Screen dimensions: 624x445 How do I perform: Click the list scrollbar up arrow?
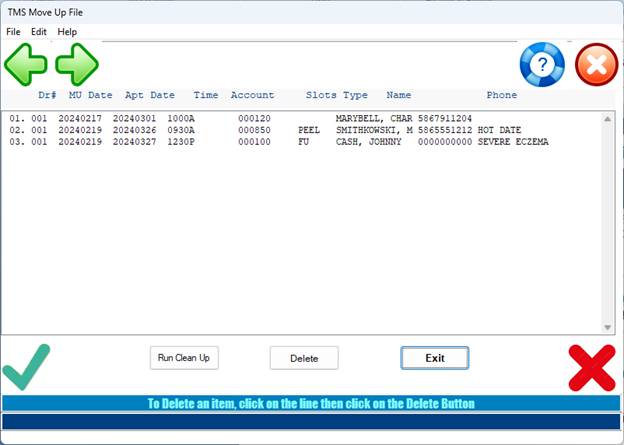point(608,118)
